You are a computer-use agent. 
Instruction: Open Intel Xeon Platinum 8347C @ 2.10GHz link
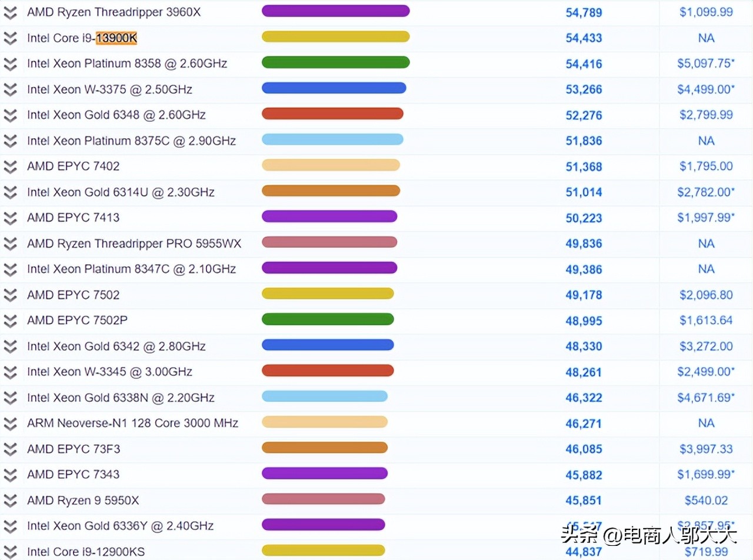coord(131,268)
